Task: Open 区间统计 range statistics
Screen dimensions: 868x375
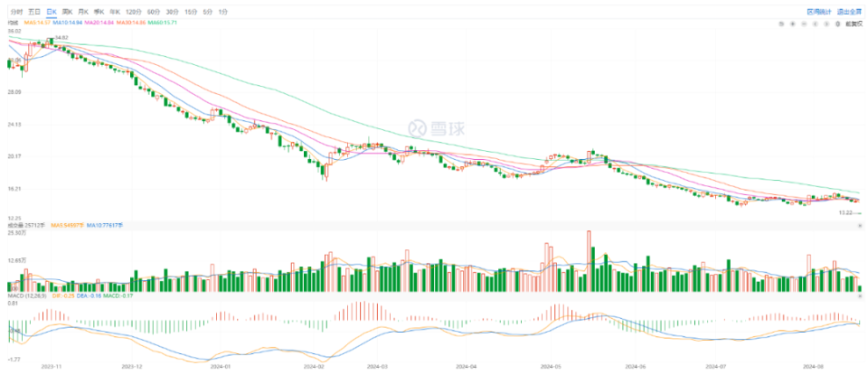Action: (818, 12)
